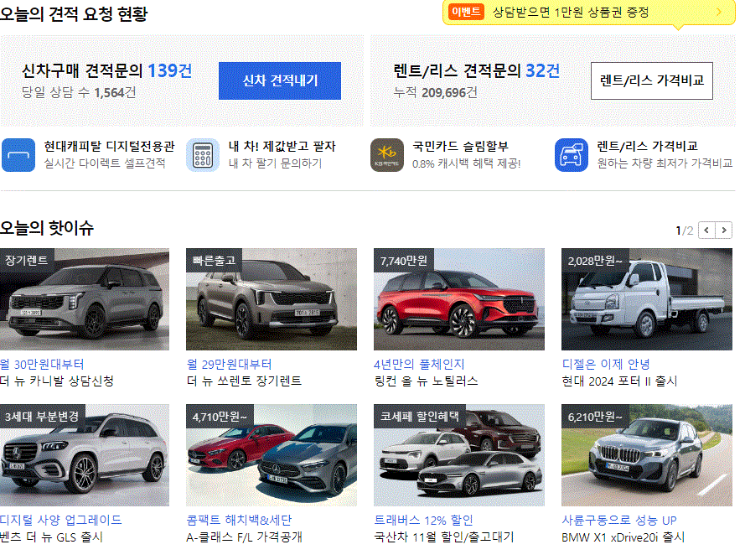Image resolution: width=745 pixels, height=560 pixels.
Task: Click 원하는 차량 최저가 가격비교 subtitle
Action: coord(665,163)
